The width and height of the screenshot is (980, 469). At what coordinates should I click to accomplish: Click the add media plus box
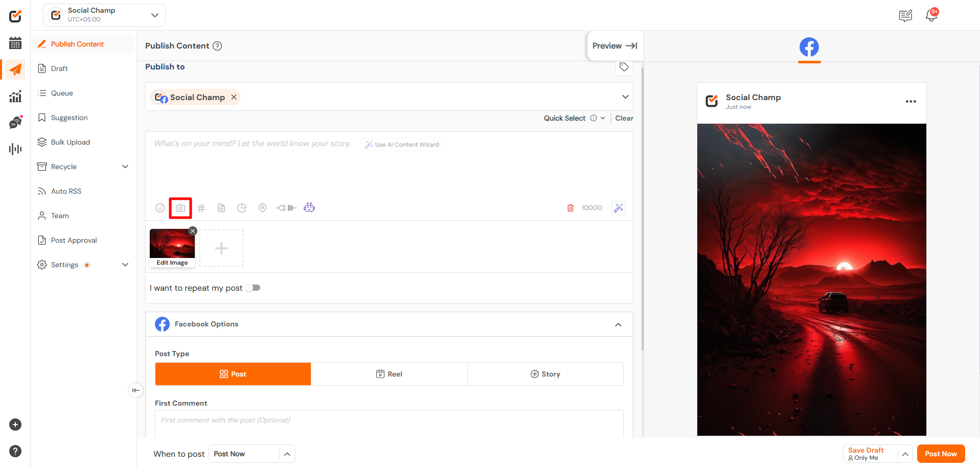221,248
